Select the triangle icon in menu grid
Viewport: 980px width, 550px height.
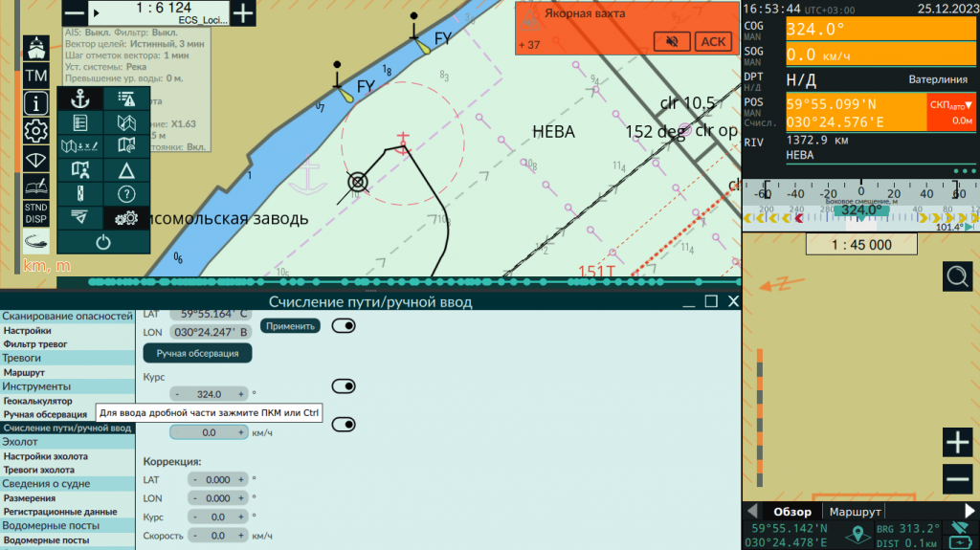point(126,170)
